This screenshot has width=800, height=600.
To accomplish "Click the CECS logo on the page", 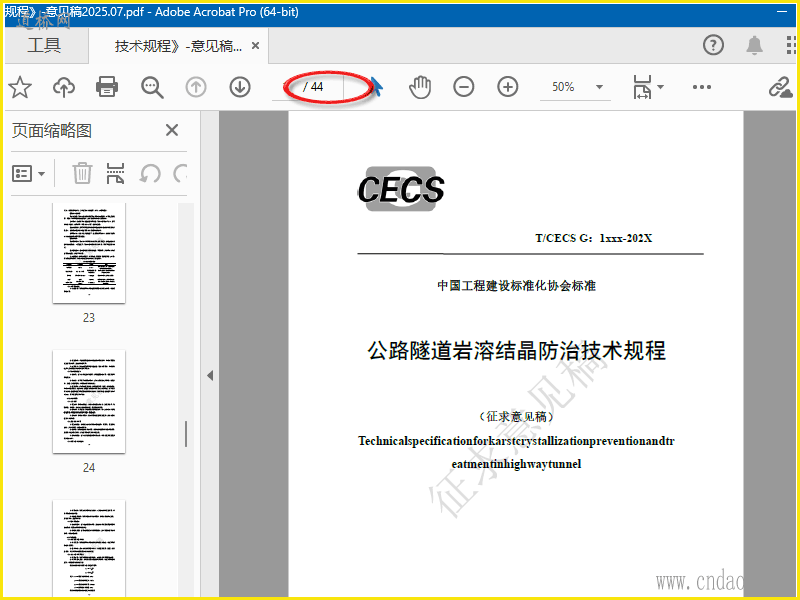I will pyautogui.click(x=401, y=189).
